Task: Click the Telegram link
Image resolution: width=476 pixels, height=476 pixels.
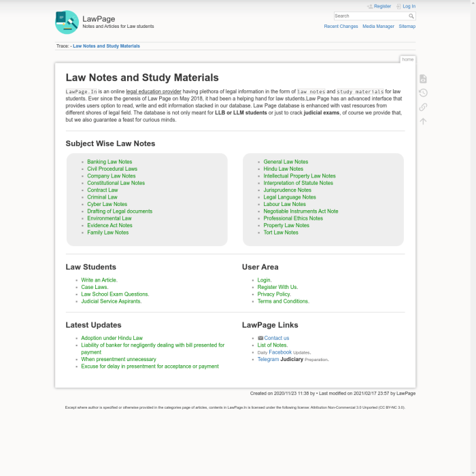Action: pos(268,359)
